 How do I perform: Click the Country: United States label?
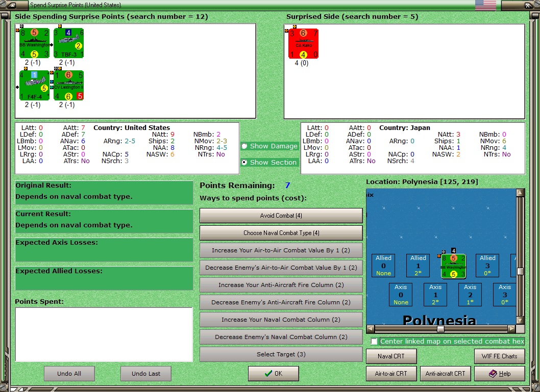[132, 127]
